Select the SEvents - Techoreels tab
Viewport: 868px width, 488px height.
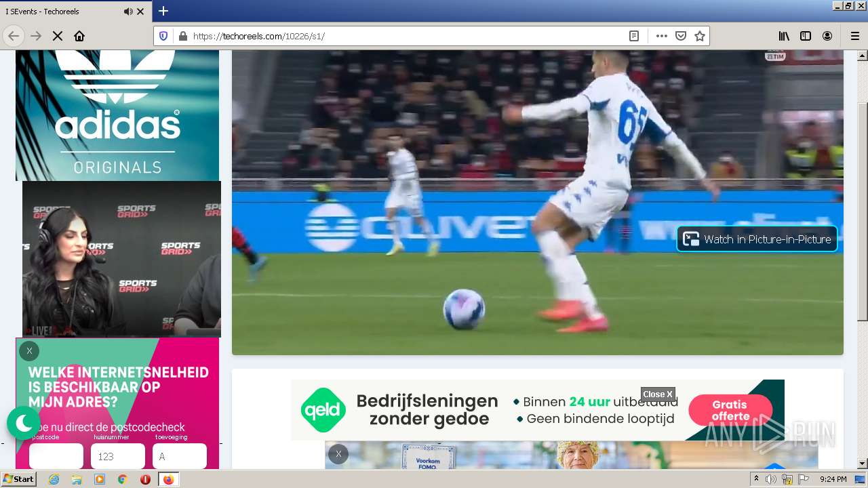(76, 12)
